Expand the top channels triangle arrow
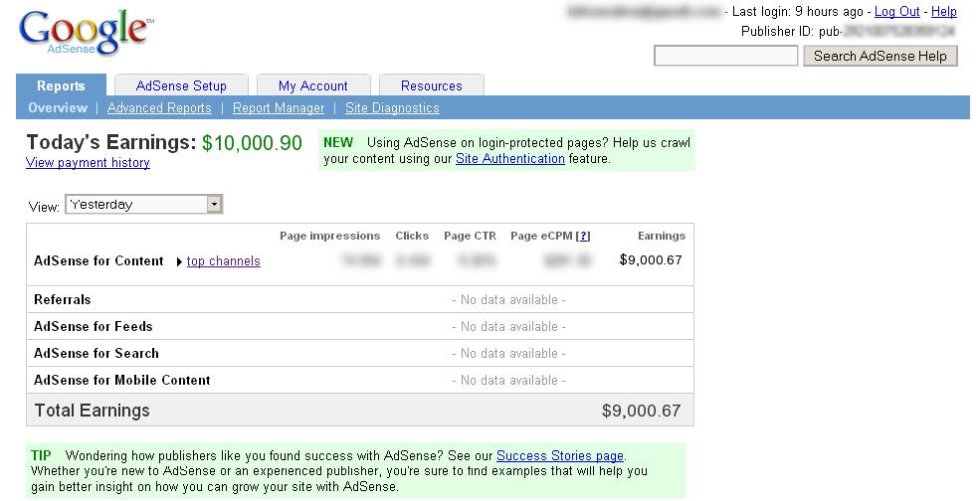 [179, 262]
